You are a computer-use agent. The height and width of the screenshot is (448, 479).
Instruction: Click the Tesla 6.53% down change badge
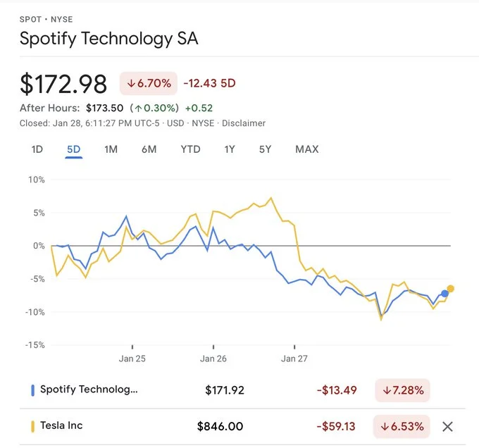[404, 426]
